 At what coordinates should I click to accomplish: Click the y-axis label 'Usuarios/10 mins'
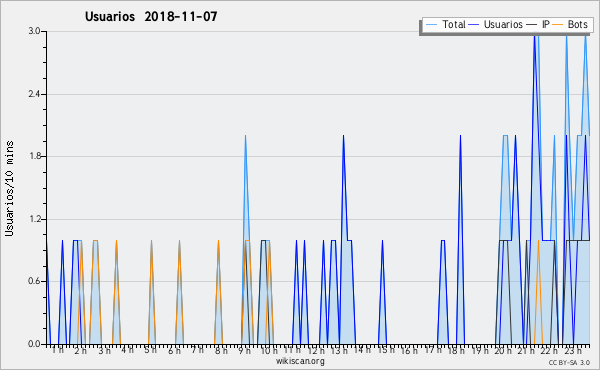[9, 189]
